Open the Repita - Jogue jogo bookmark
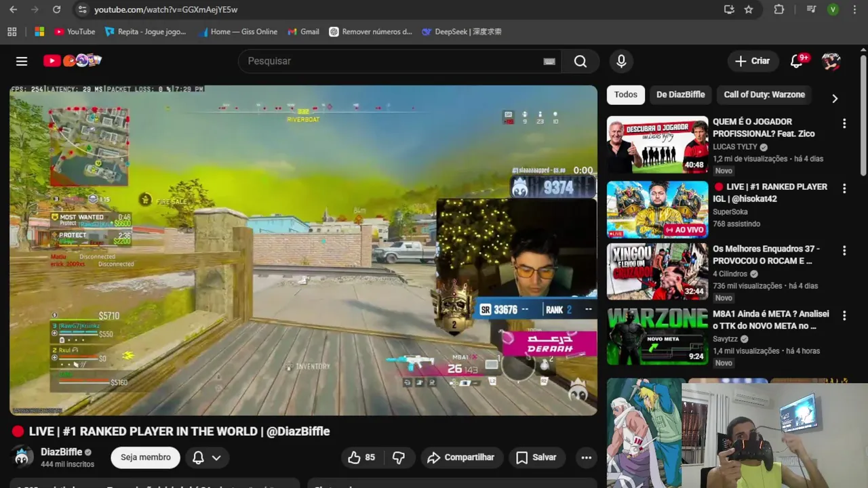Screen dimensions: 868x488 click(x=146, y=31)
